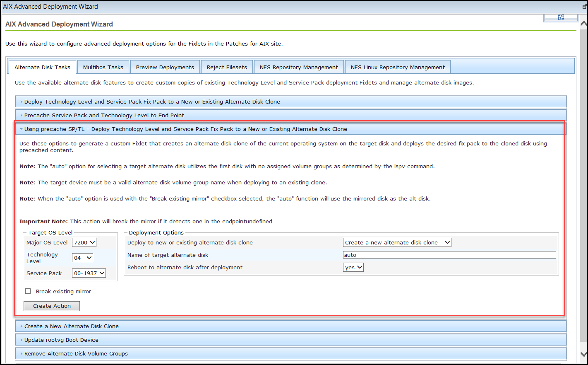Enable the Break existing mirror checkbox
Screen dimensions: 588x365
(x=28, y=291)
